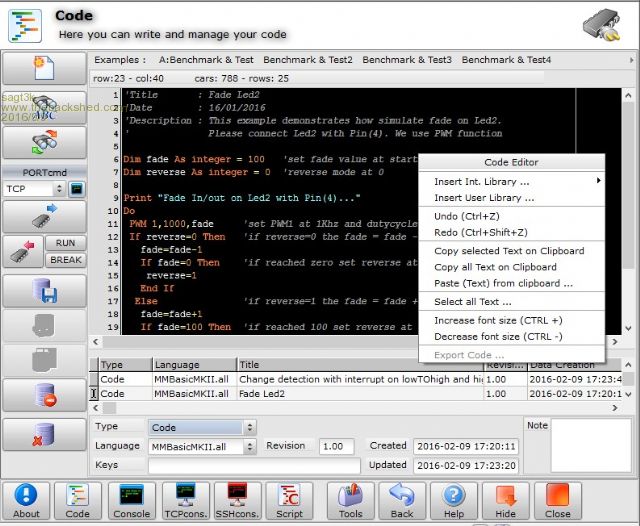Viewport: 640px width, 526px height.
Task: Click the database with red X icon
Action: [x=44, y=434]
